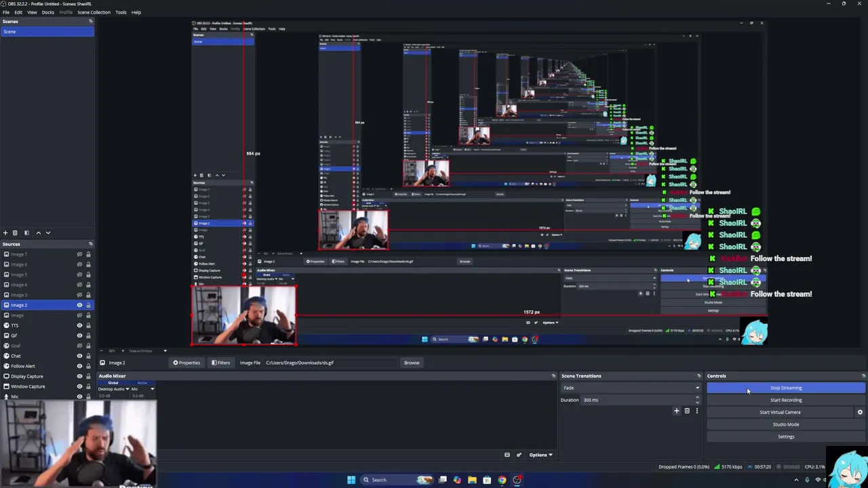Open scene filters icon under the scenes list
This screenshot has width=868, height=488.
click(x=26, y=232)
